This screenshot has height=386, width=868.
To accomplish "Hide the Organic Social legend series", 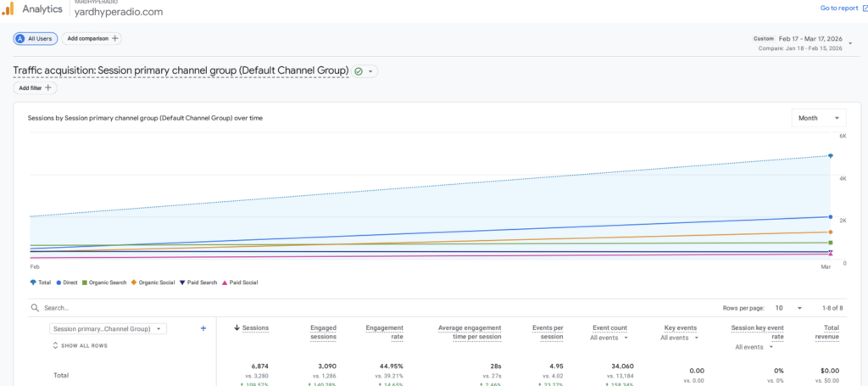I will (x=153, y=282).
